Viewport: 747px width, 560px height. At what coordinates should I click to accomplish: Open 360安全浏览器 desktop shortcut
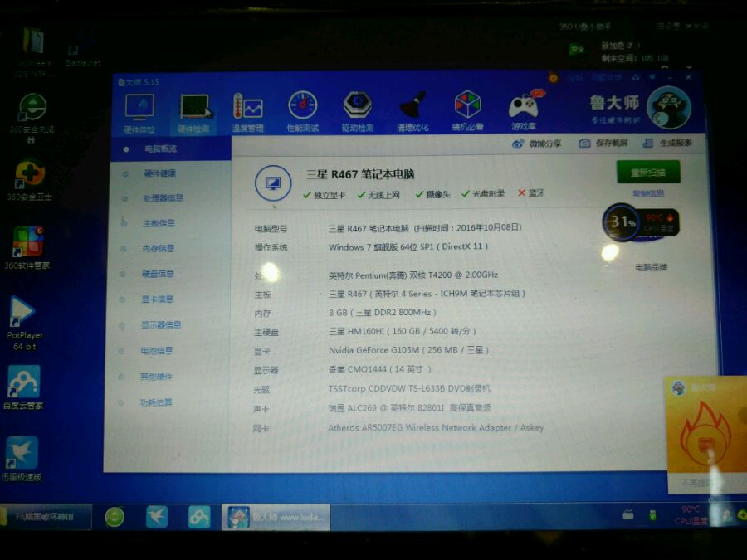click(x=32, y=118)
